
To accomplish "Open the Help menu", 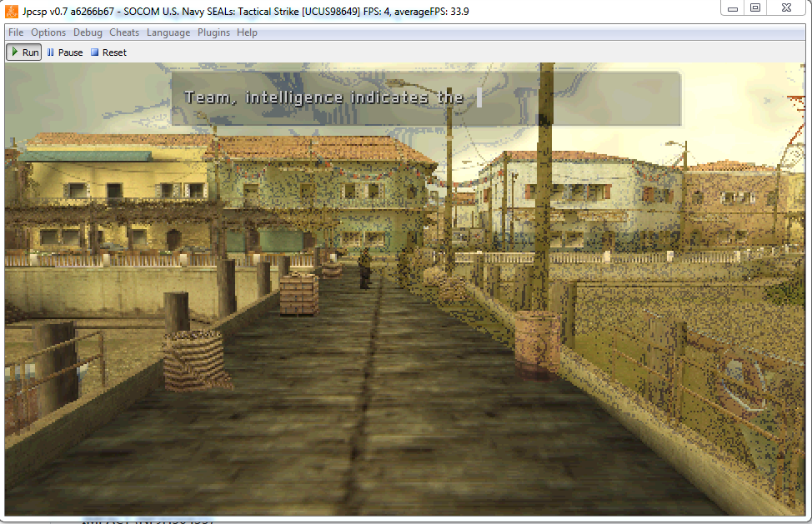I will coord(247,32).
